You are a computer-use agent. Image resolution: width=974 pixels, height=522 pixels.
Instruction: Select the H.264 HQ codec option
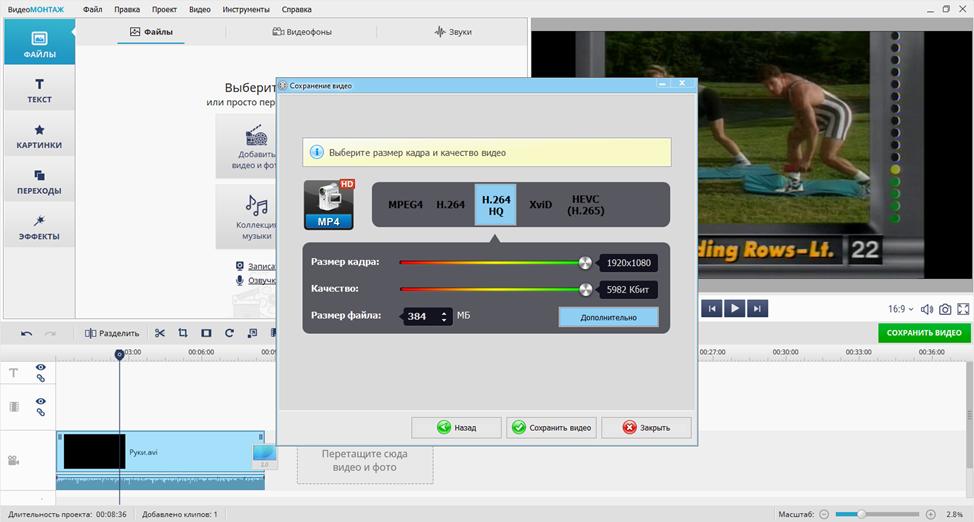496,205
